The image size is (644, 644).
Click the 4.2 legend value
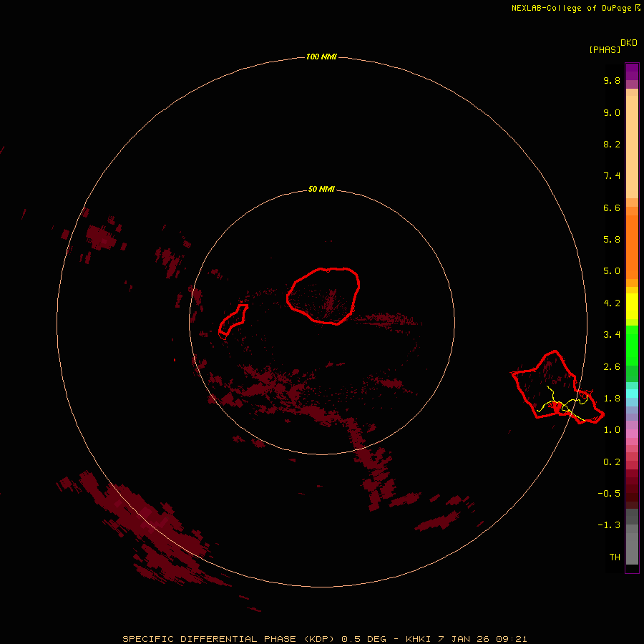click(x=612, y=303)
